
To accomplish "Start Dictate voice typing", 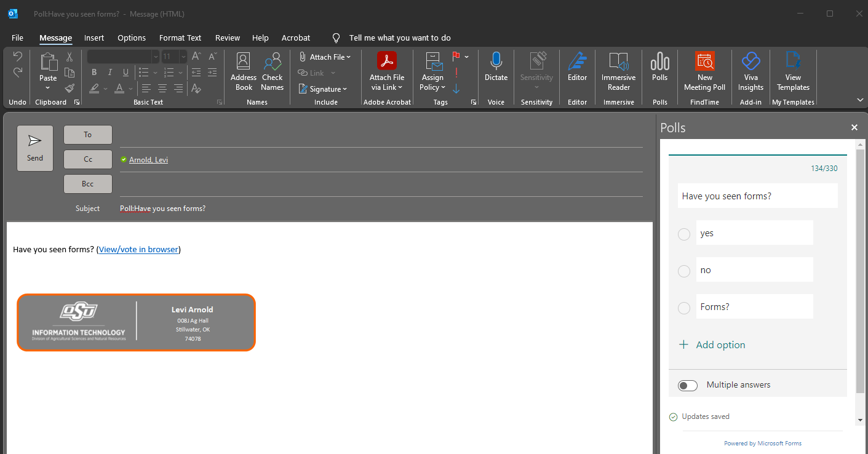I will [496, 68].
